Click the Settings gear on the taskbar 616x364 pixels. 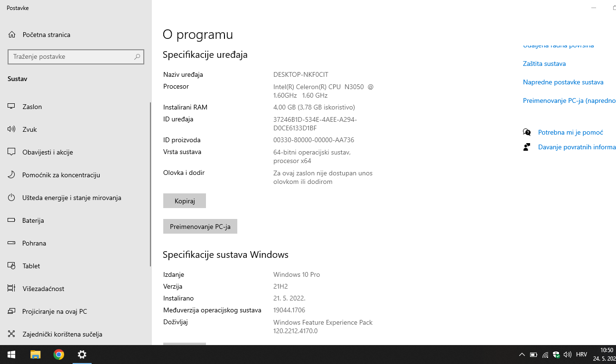[82, 355]
